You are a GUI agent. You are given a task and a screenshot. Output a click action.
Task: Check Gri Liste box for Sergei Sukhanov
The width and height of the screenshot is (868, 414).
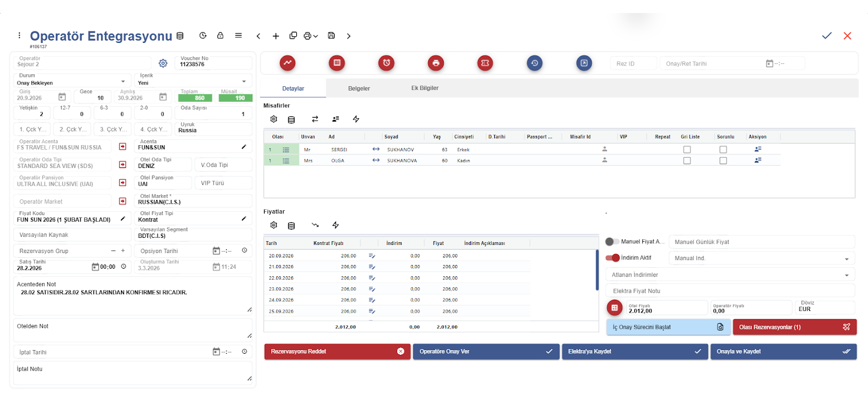tap(687, 150)
